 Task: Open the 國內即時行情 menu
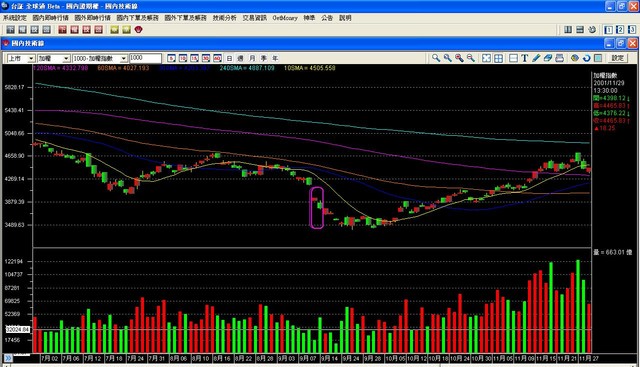coord(50,18)
